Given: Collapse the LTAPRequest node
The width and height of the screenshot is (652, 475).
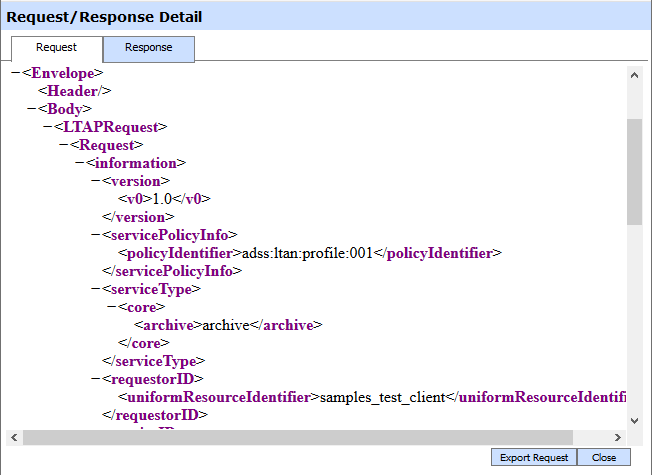Looking at the screenshot, I should tap(46, 127).
